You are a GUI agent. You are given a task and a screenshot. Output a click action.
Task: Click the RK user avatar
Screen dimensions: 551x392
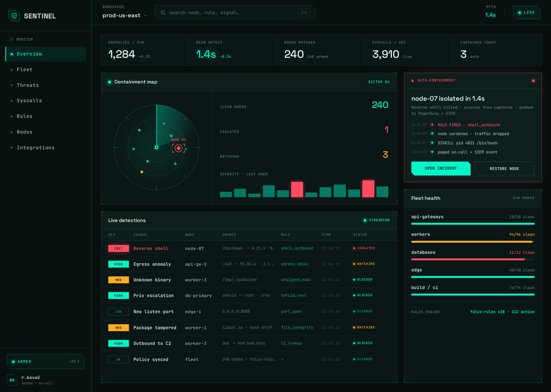12,380
